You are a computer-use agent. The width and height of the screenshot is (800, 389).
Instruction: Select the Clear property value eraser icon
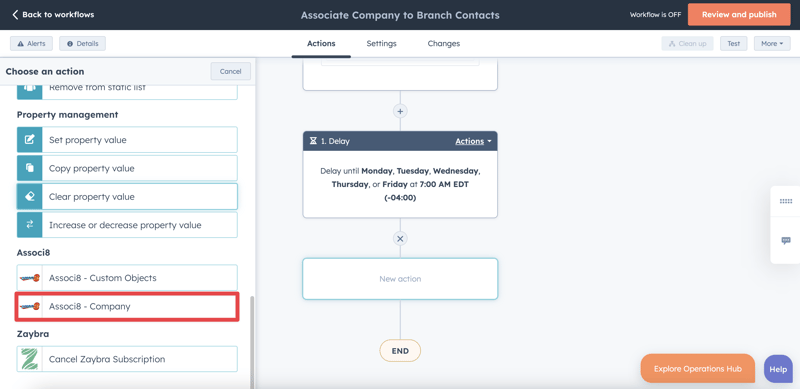30,197
